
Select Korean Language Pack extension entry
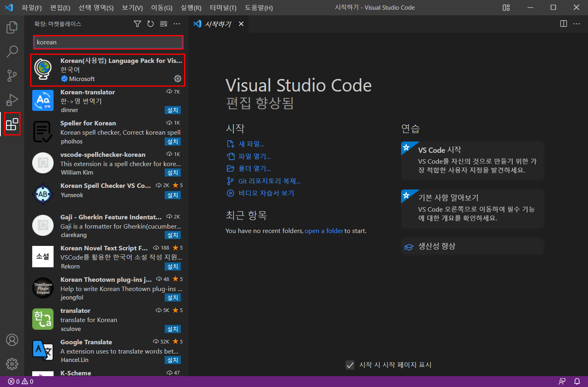coord(108,70)
